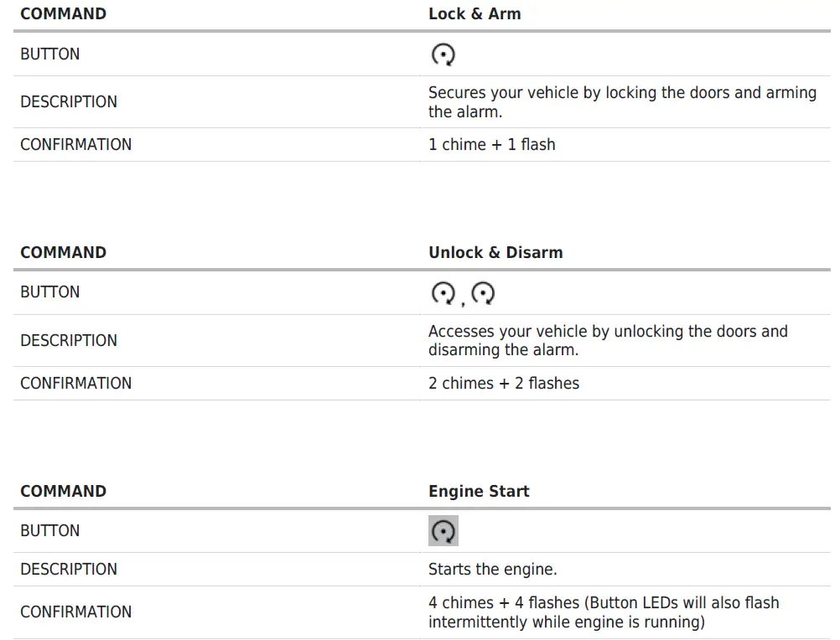
Task: Select the "Unlock & Disarm" command heading
Action: (495, 252)
